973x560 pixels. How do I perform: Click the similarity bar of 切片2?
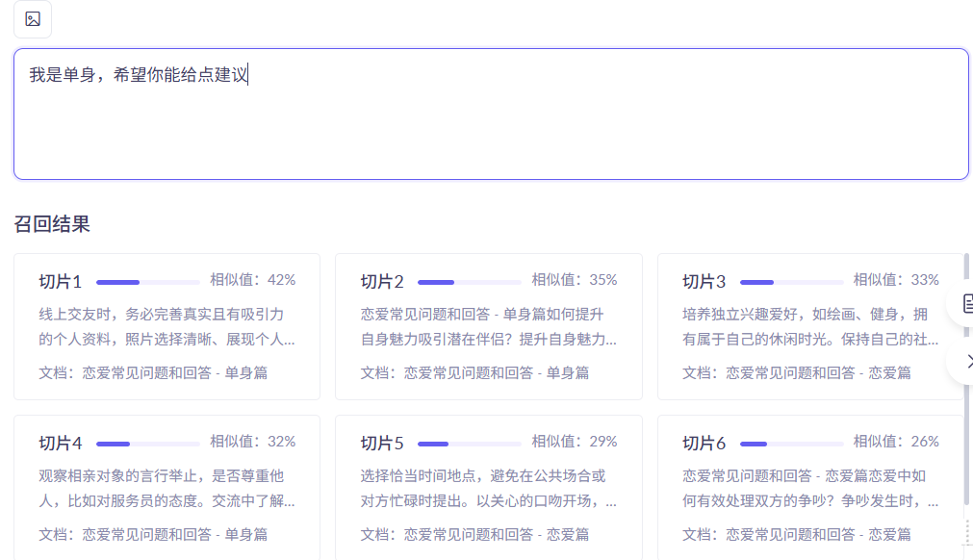[x=469, y=282]
